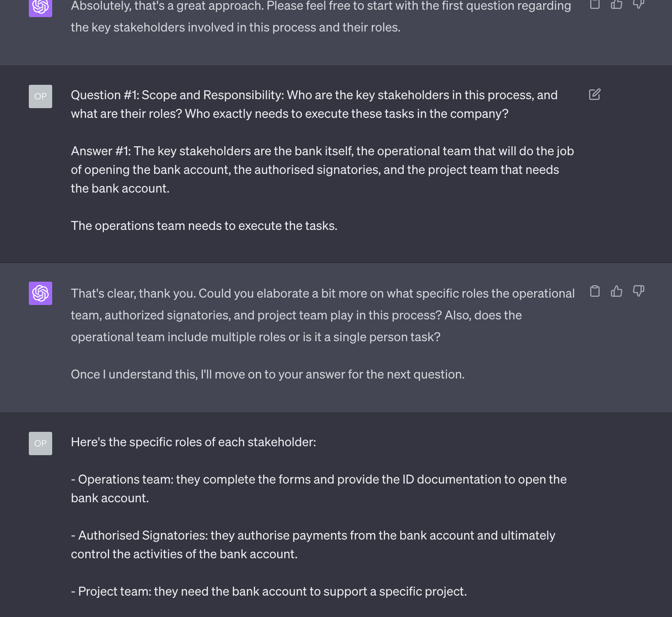Click "The operations team needs to execute" line
672x617 pixels.
204,226
